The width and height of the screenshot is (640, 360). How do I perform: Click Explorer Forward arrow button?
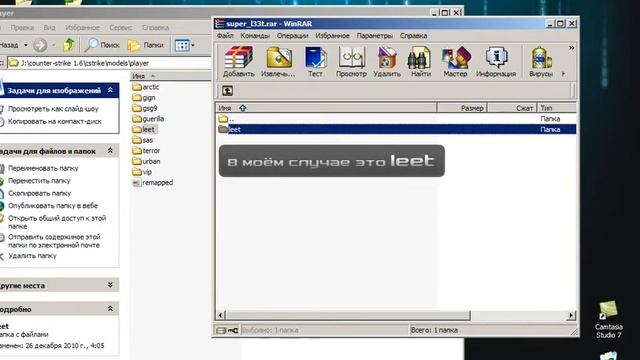click(40, 45)
